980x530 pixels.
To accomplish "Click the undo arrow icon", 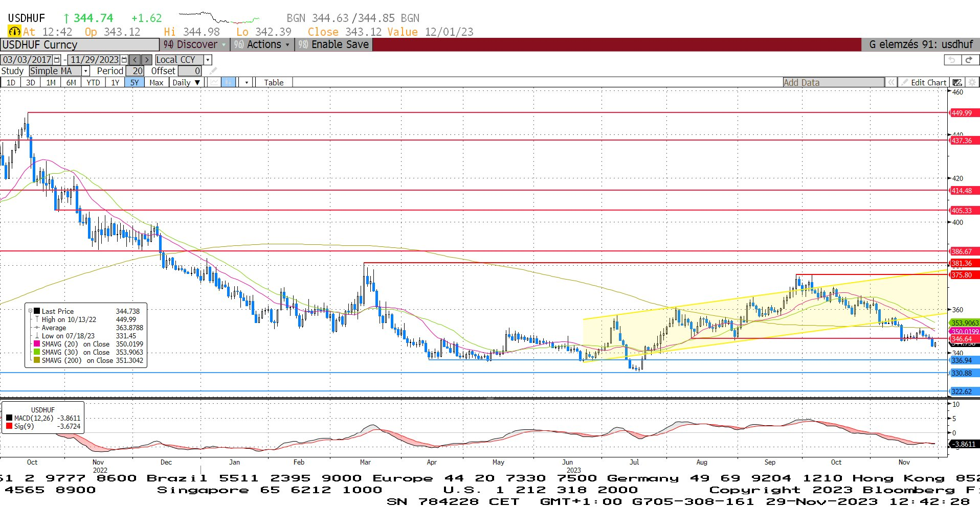I will tap(952, 60).
